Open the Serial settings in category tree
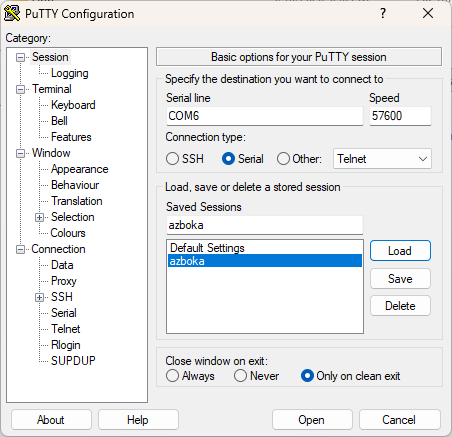 [x=64, y=313]
